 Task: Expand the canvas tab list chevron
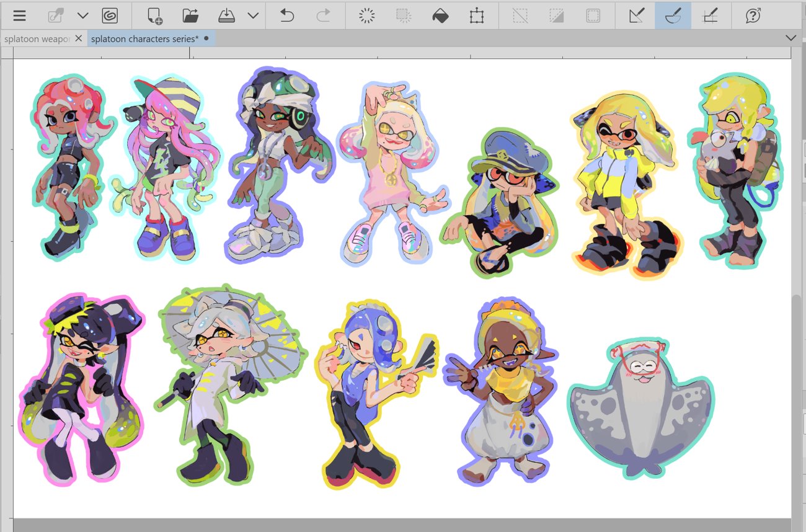[791, 38]
